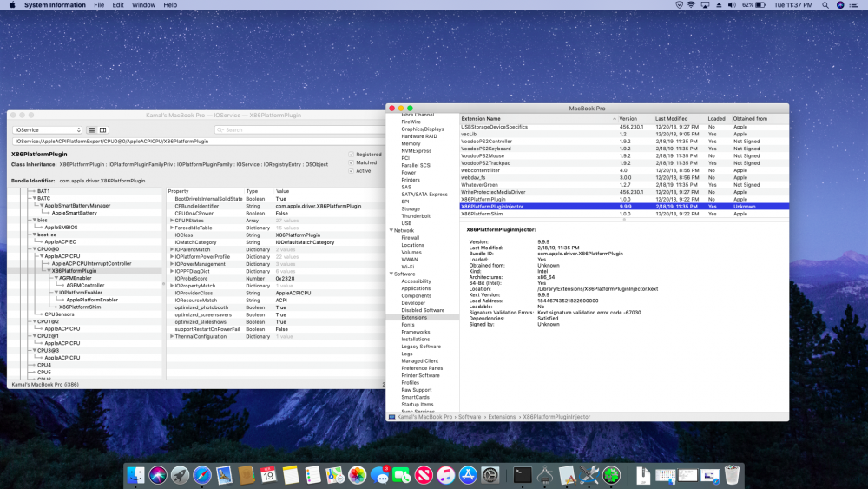Screen dimensions: 868x489
Task: Open the IOService plane dropdown
Action: pos(47,130)
